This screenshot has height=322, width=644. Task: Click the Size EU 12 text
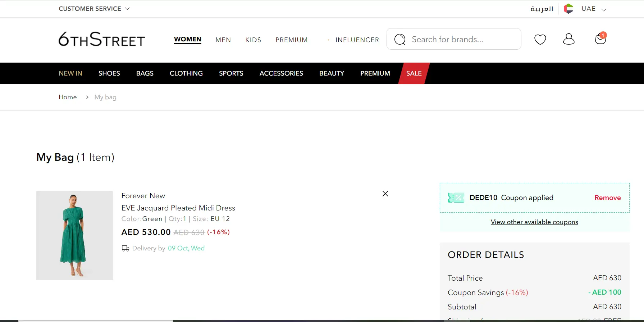pyautogui.click(x=211, y=219)
